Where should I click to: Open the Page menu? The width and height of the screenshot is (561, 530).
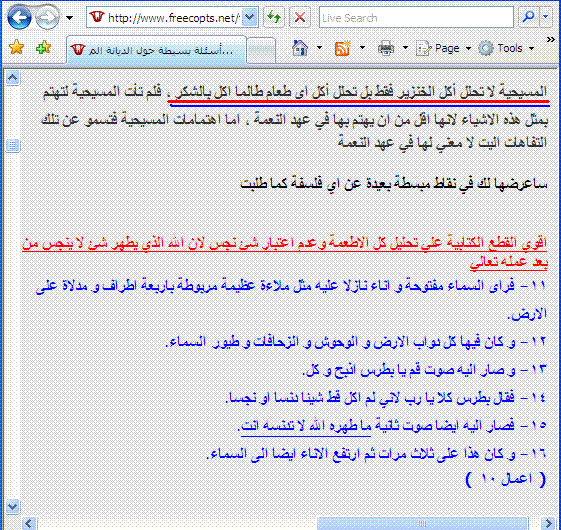point(443,48)
